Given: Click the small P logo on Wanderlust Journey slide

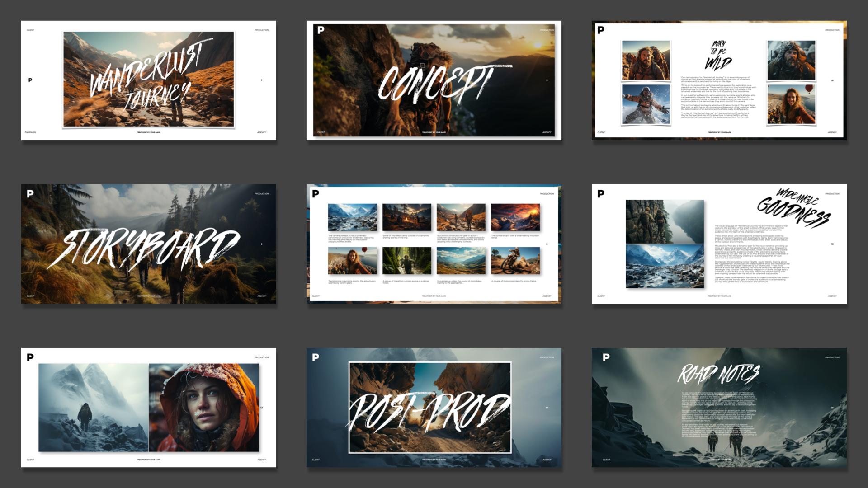Looking at the screenshot, I should tap(30, 80).
